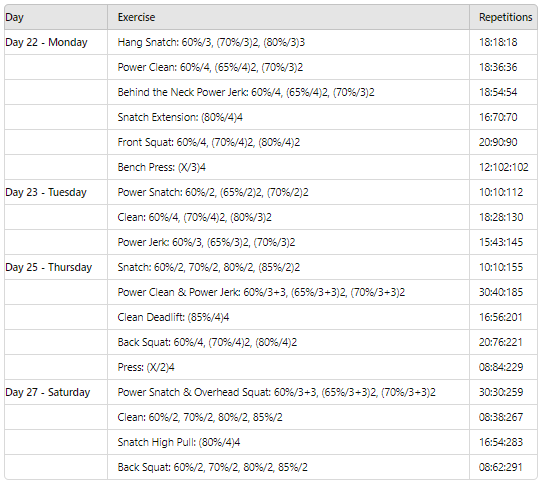This screenshot has height=482, width=542.
Task: Select the Day 27 - Saturday cell
Action: click(56, 392)
